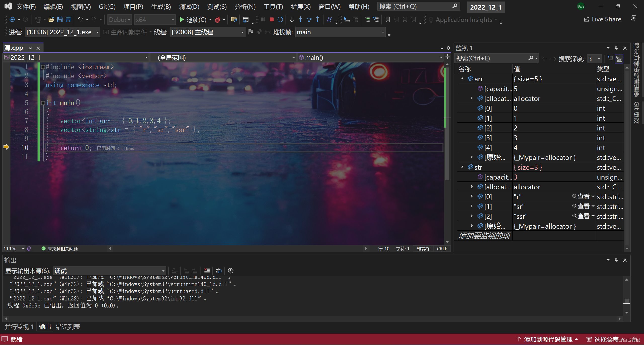Image resolution: width=644 pixels, height=345 pixels.
Task: Open the 进程 [13336] 2022_12_1.exe dropdown
Action: 62,32
